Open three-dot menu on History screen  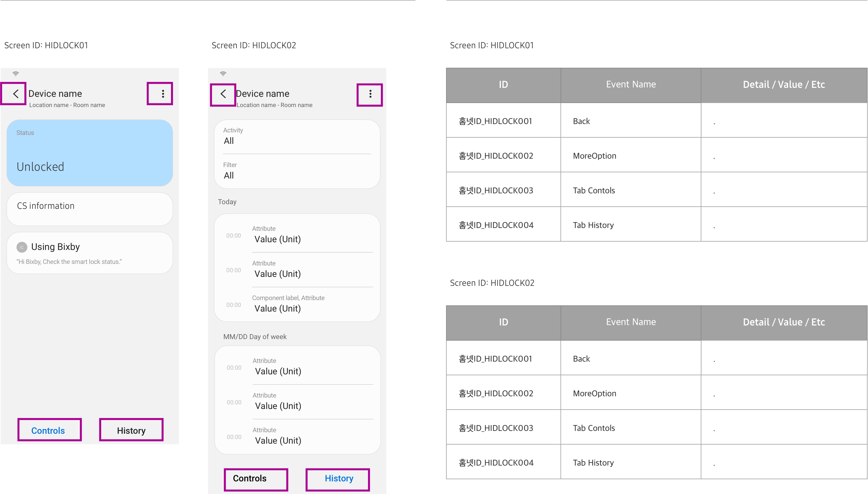(370, 94)
